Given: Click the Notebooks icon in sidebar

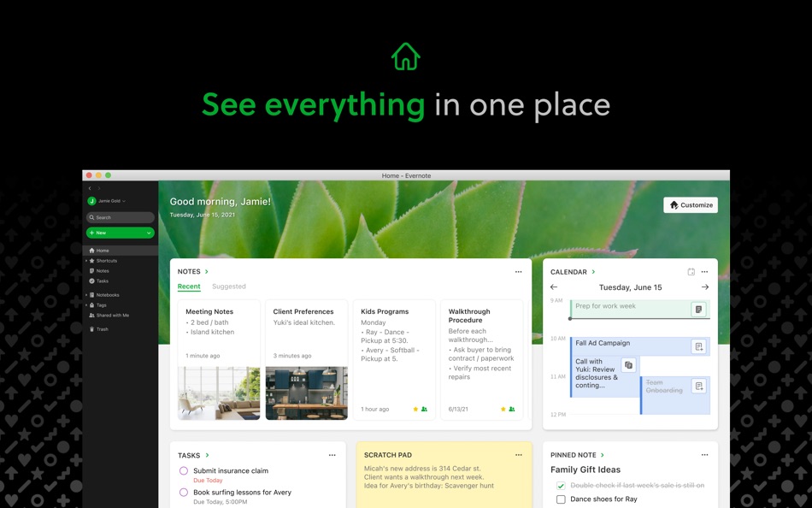Looking at the screenshot, I should point(91,295).
